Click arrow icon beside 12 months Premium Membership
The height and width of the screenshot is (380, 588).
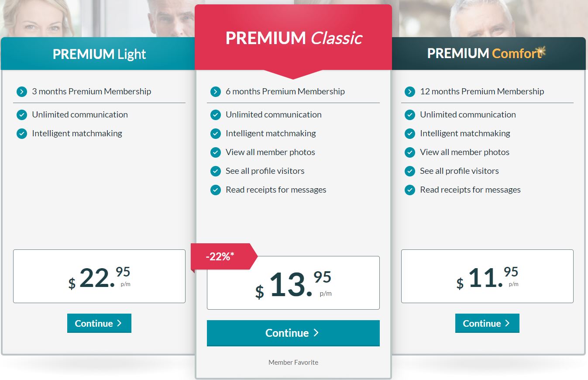[409, 92]
